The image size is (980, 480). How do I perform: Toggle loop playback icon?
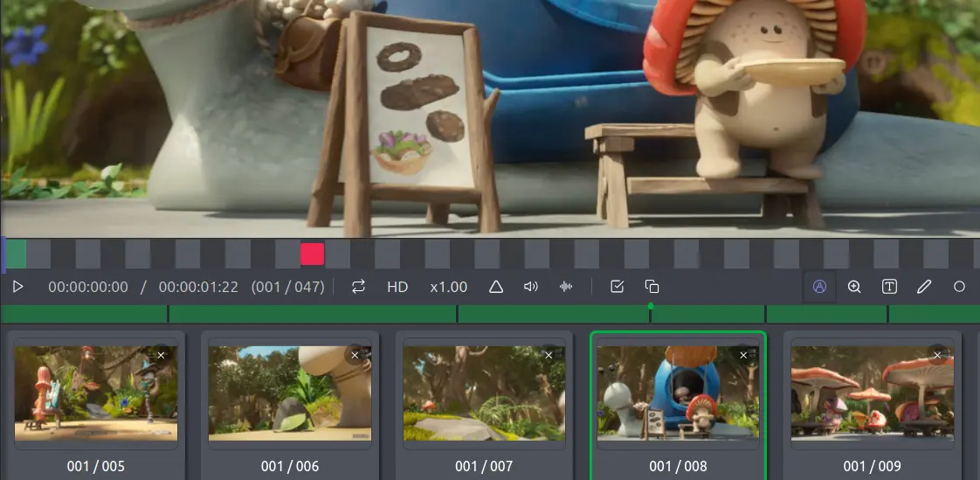pos(358,287)
